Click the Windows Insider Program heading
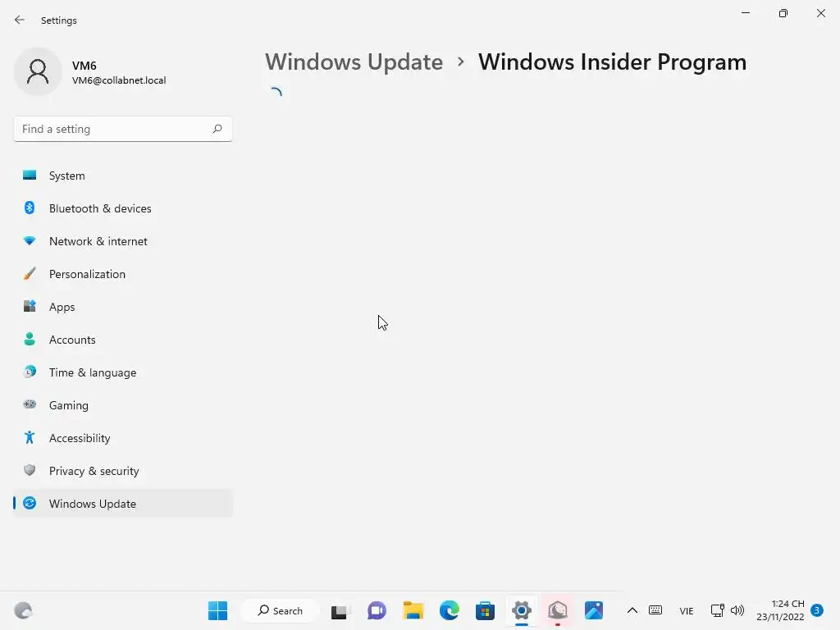The image size is (840, 630). point(612,62)
